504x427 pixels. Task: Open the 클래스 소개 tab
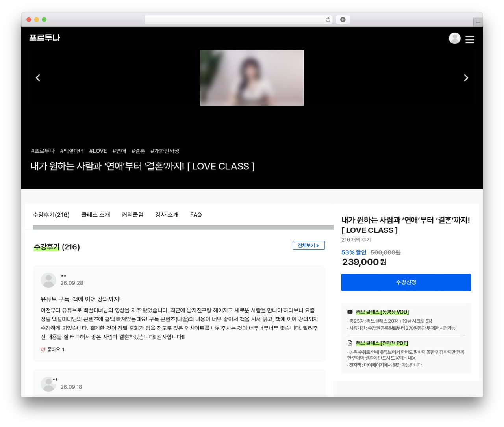point(96,215)
